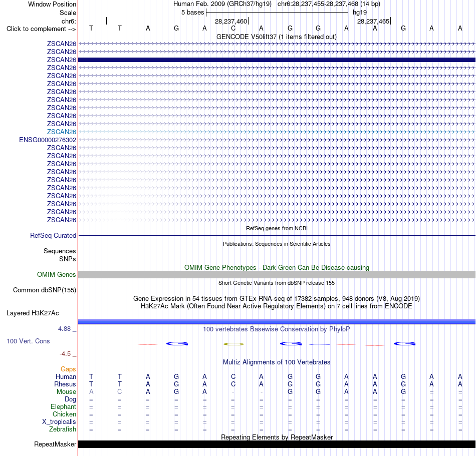This screenshot has width=476, height=456.
Task: Click 'Human Feb. 2009 (GRCh37/hg19)' header text
Action: coord(222,4)
